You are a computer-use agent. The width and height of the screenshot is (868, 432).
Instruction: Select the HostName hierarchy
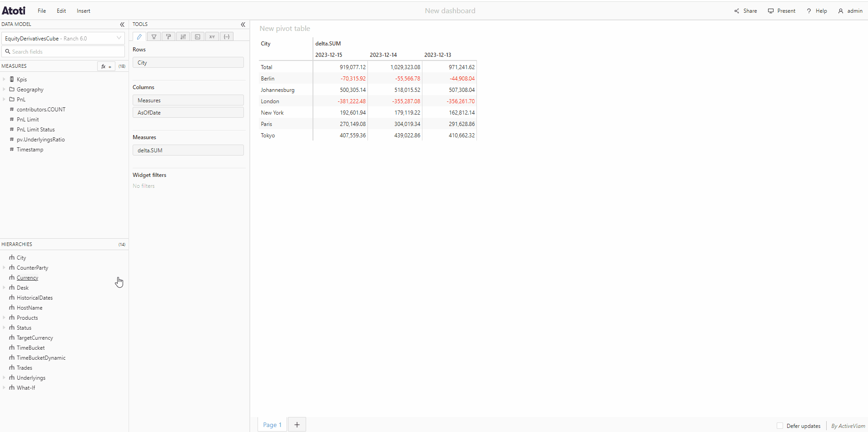click(x=30, y=308)
